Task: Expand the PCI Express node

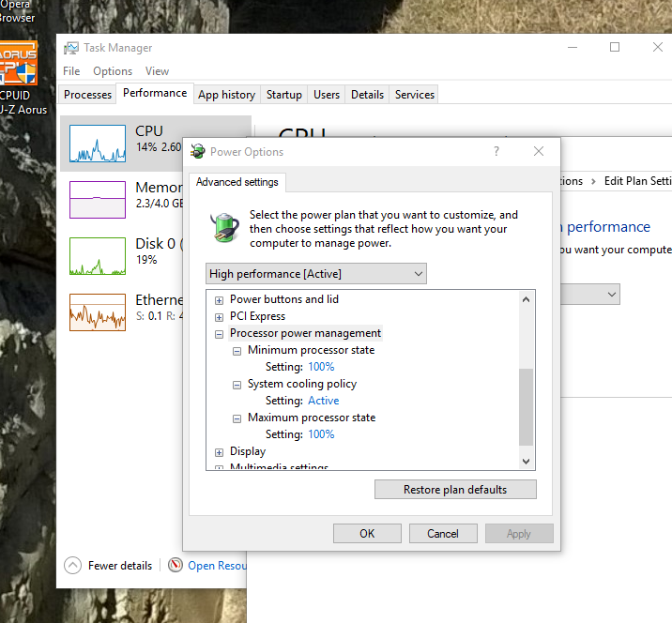Action: [x=219, y=317]
